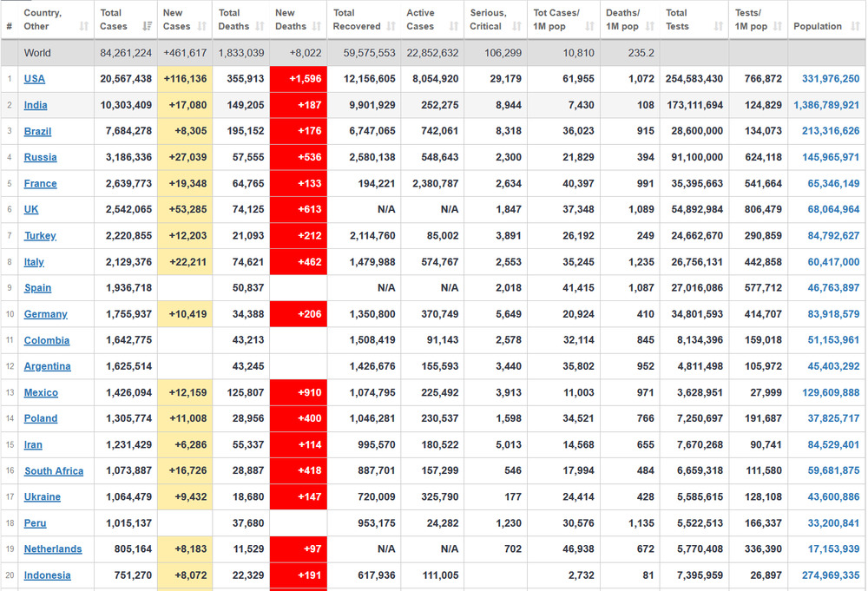Click the Tot Cases/1M pop header

pos(556,20)
